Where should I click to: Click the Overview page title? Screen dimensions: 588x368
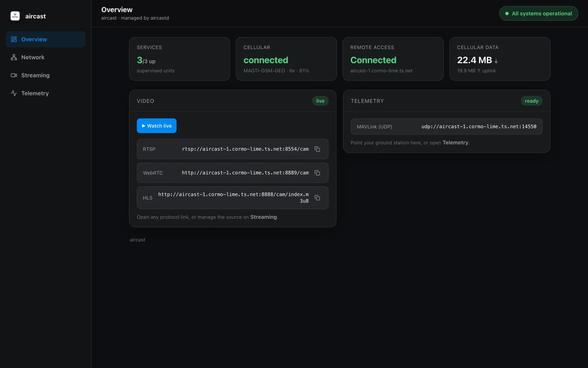117,10
